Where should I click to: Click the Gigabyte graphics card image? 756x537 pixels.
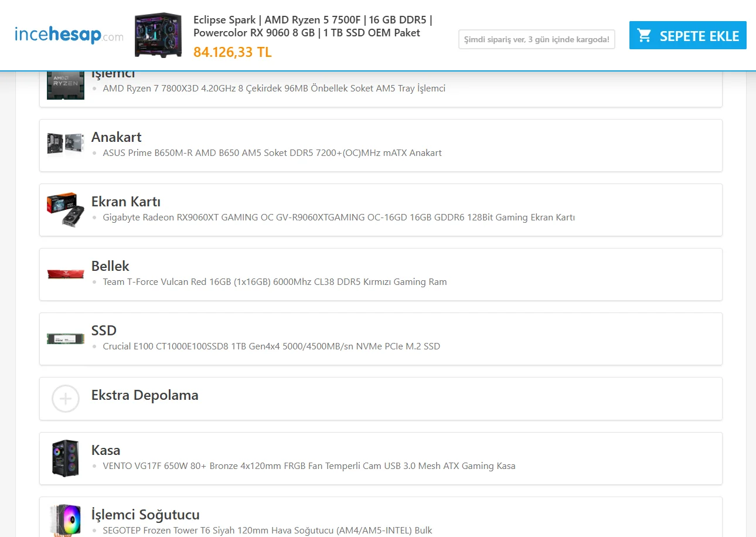click(x=66, y=209)
